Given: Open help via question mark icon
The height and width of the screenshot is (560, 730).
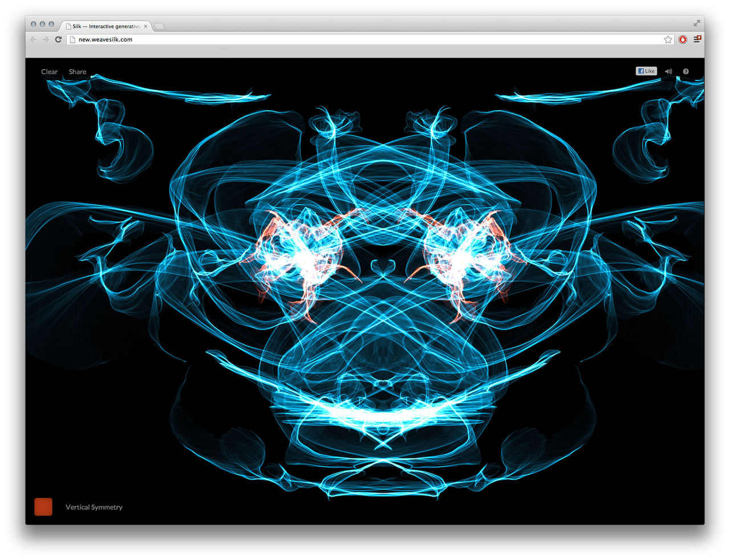Looking at the screenshot, I should [686, 71].
